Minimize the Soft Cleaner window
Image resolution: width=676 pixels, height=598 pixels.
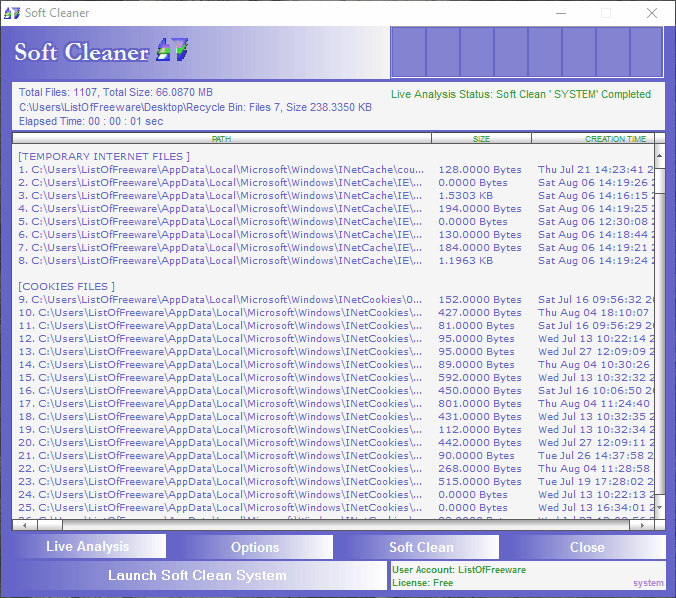point(561,13)
